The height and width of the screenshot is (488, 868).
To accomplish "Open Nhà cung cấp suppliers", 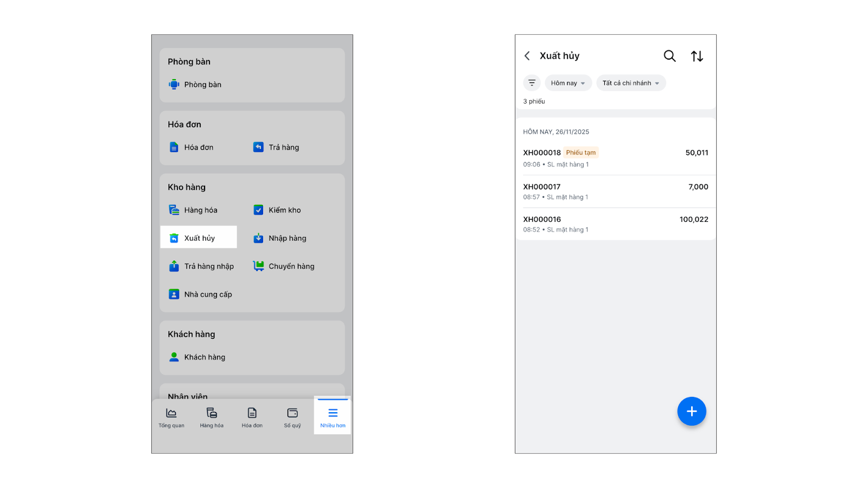I will point(200,294).
